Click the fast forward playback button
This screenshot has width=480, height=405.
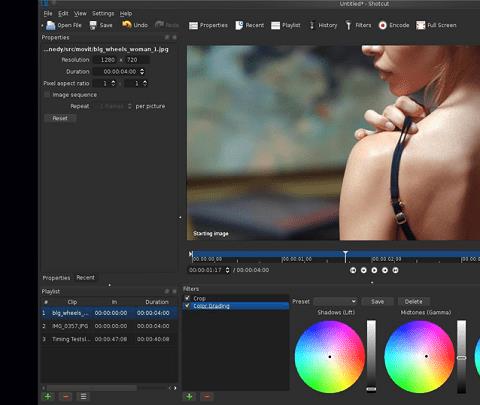tap(385, 270)
